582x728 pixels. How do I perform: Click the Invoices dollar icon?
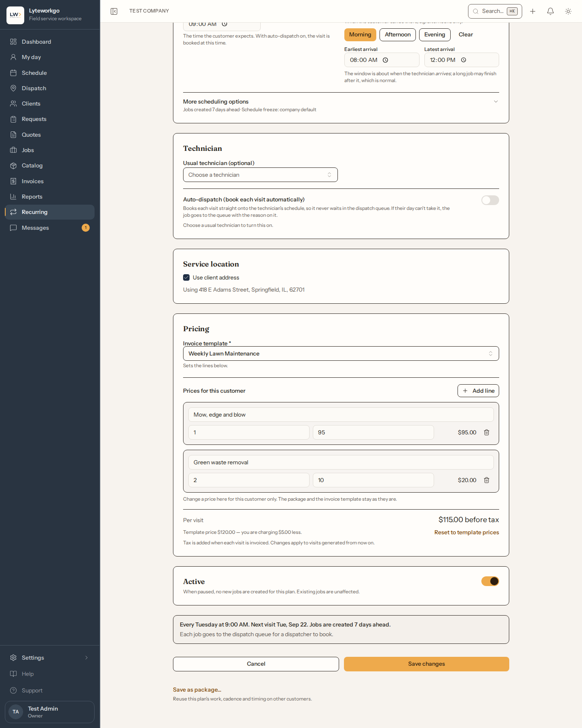coord(13,181)
